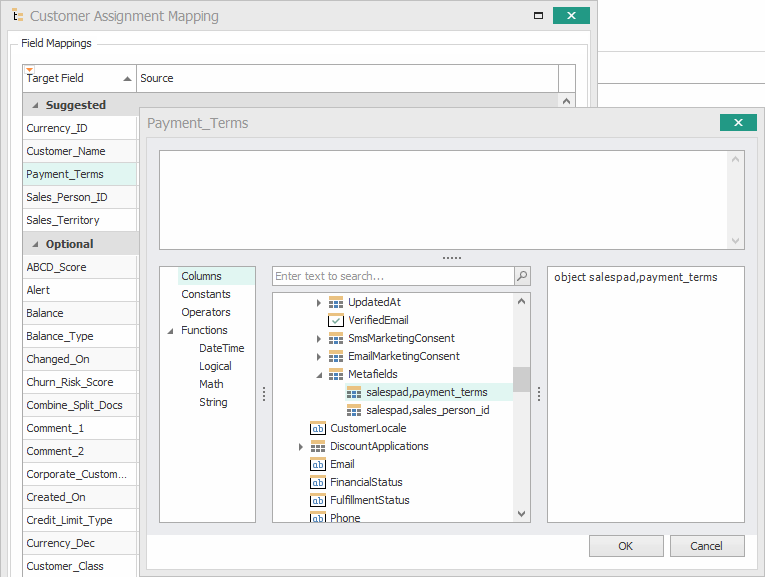
Task: Click the salespad,sales_person_id column icon
Action: tap(354, 410)
